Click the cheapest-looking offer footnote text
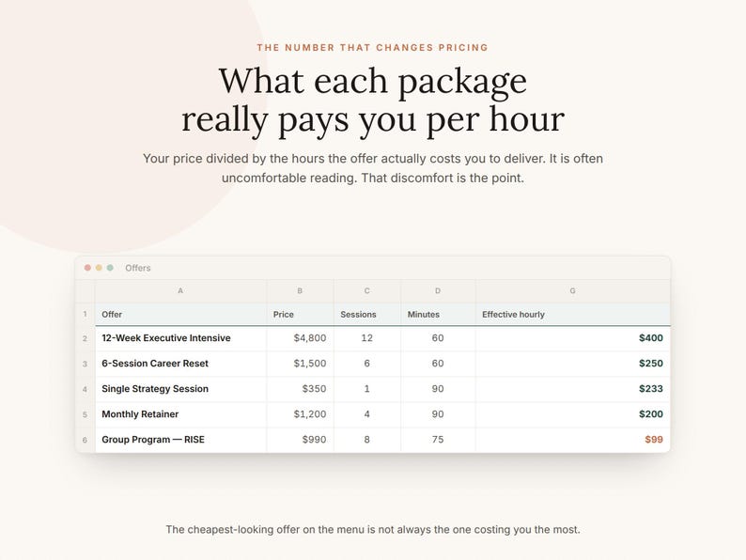The height and width of the screenshot is (560, 746). point(373,530)
